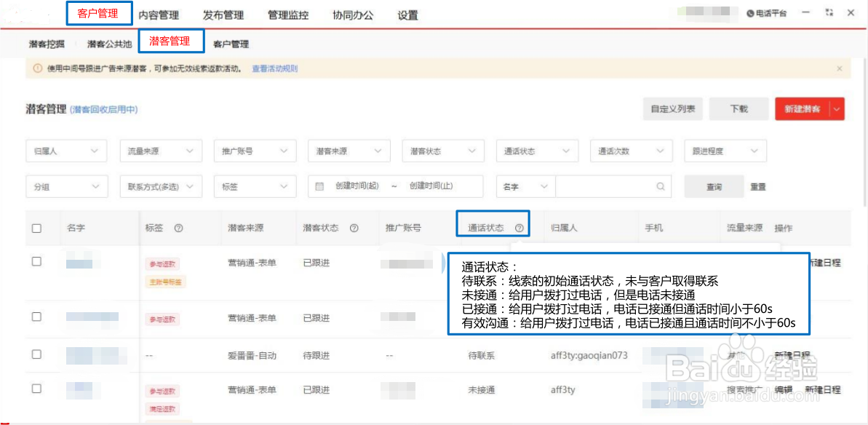This screenshot has width=868, height=425.
Task: Dismiss the notice banner with its × button
Action: tap(839, 68)
